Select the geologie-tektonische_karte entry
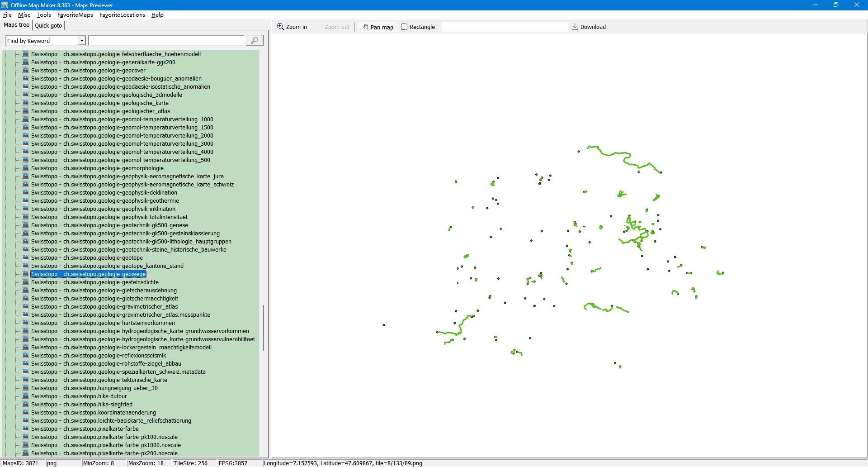The height and width of the screenshot is (467, 868). tap(99, 380)
